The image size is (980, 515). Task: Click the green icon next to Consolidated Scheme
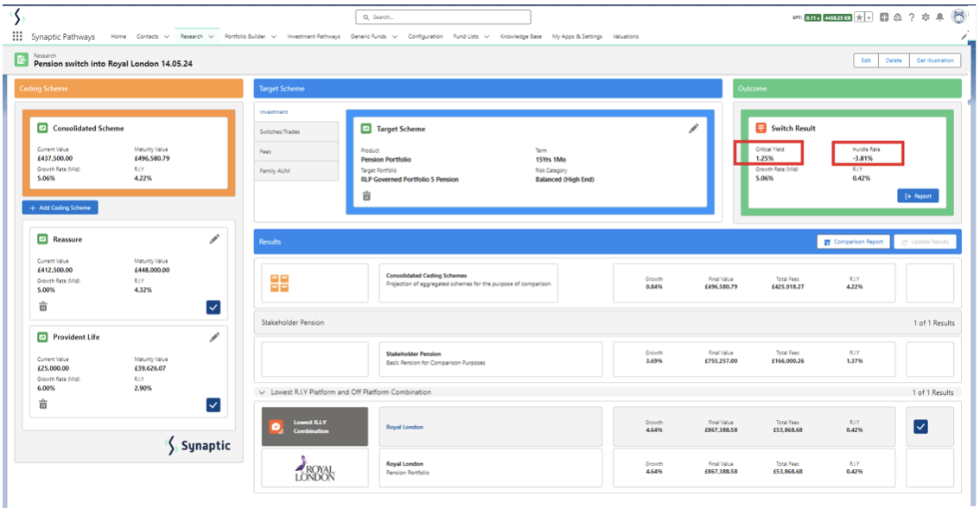pyautogui.click(x=42, y=128)
